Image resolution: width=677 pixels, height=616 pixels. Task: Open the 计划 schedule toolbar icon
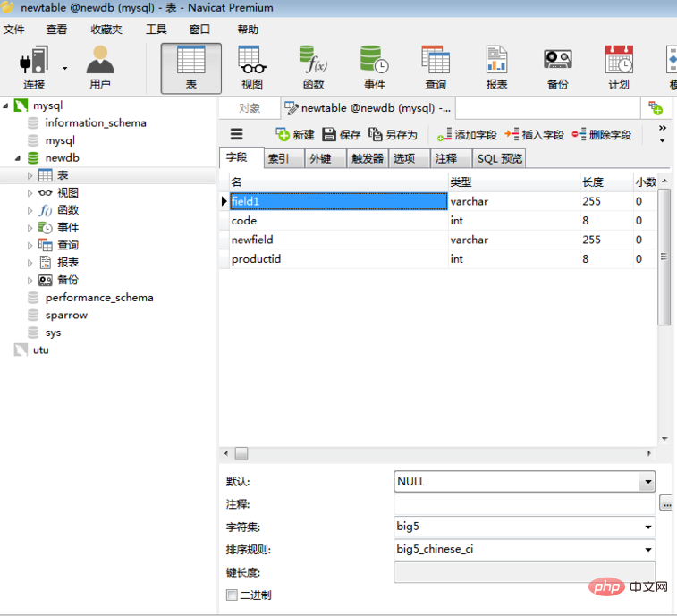pyautogui.click(x=619, y=67)
